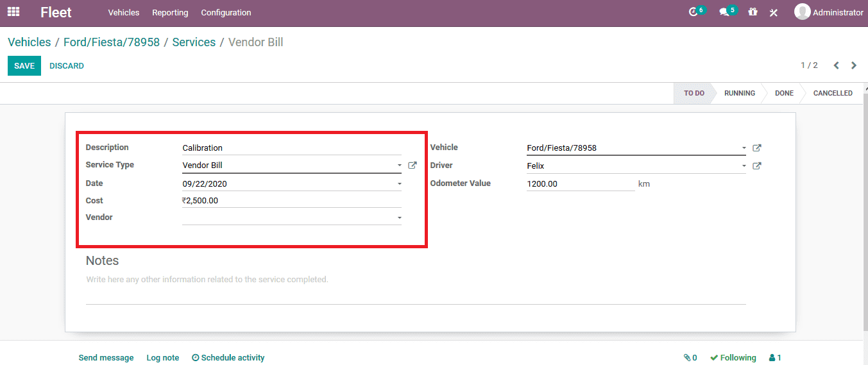This screenshot has height=365, width=868.
Task: Click the Fleet app title
Action: (56, 12)
